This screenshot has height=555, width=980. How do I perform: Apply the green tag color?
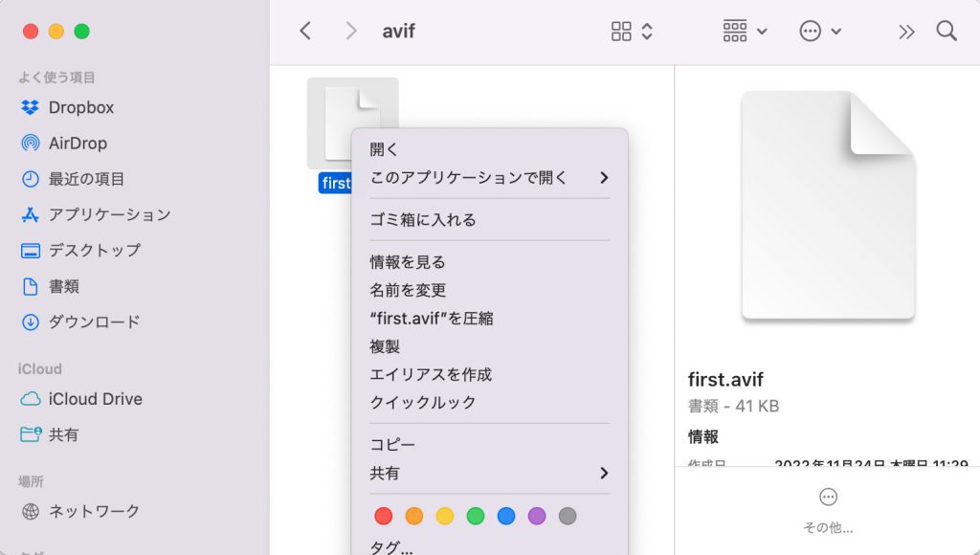(x=475, y=516)
